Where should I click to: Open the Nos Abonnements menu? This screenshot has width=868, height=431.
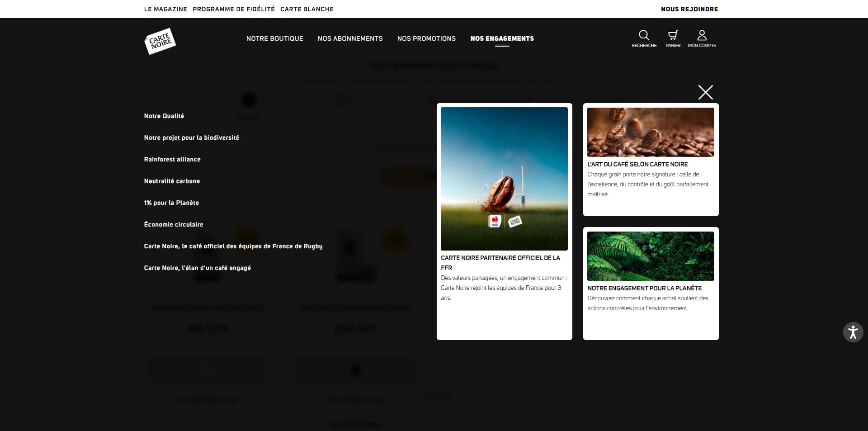[x=350, y=38]
